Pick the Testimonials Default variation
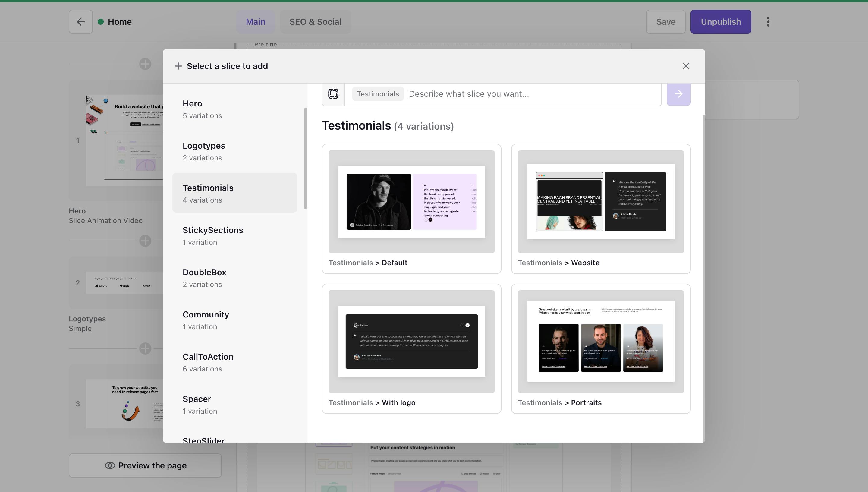 [411, 209]
